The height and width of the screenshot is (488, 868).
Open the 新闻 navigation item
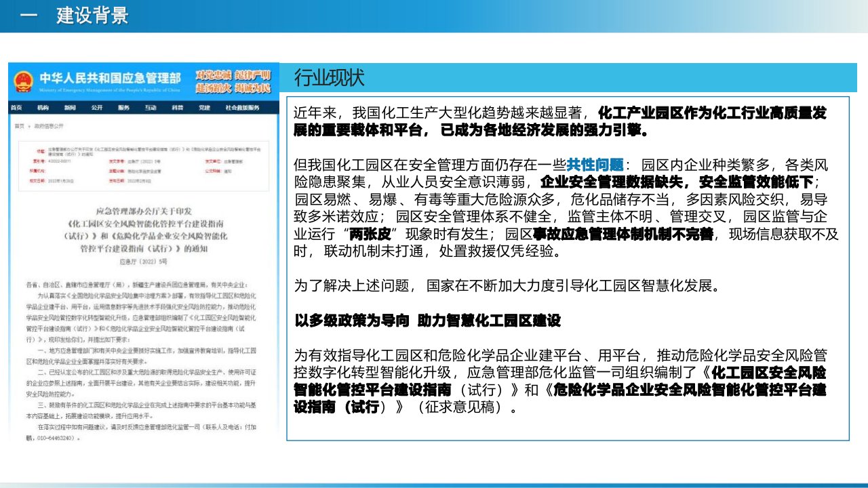tap(70, 108)
